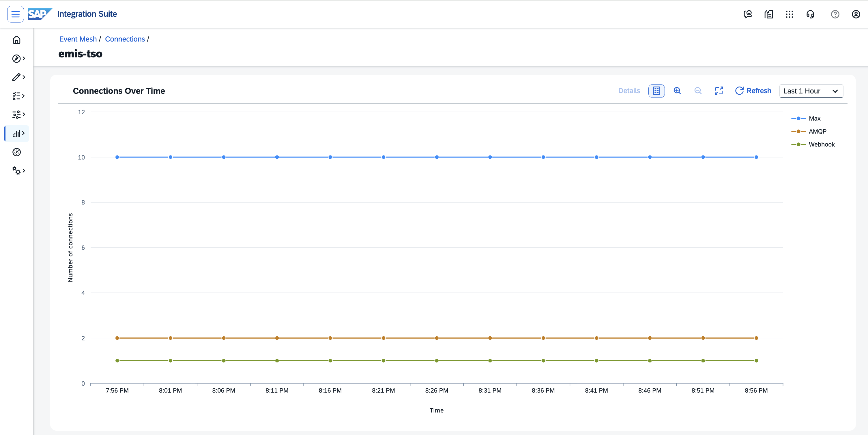
Task: Zoom in on the chart
Action: click(677, 91)
